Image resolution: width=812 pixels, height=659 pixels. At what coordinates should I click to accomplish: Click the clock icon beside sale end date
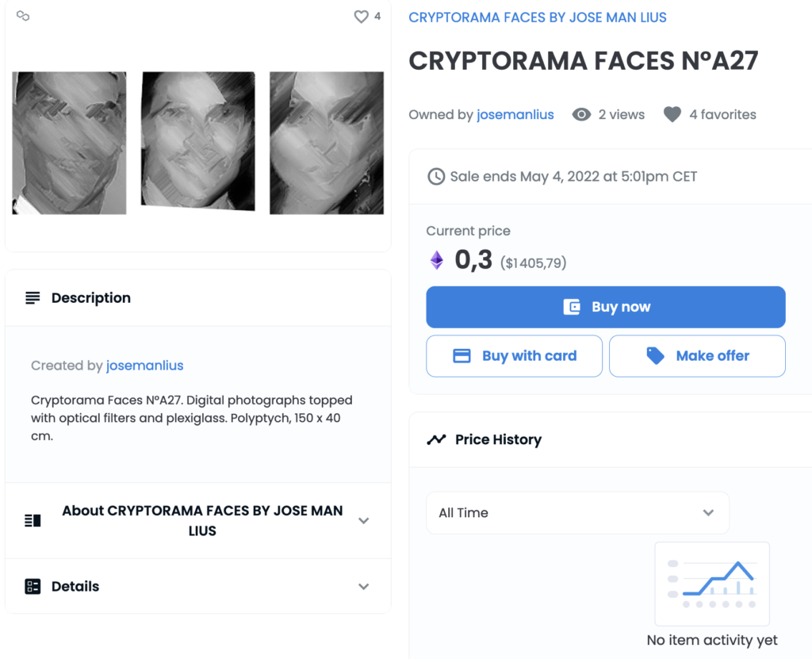coord(436,177)
